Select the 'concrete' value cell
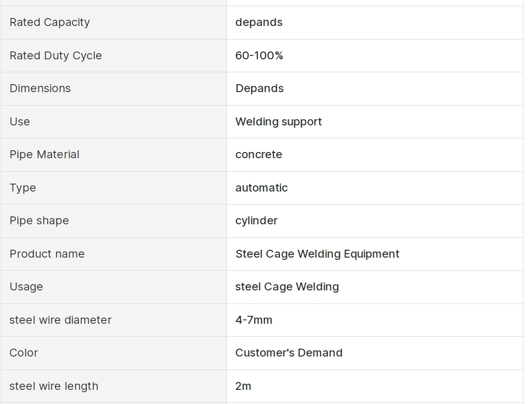Viewport: 532px width, 404px height. point(375,155)
